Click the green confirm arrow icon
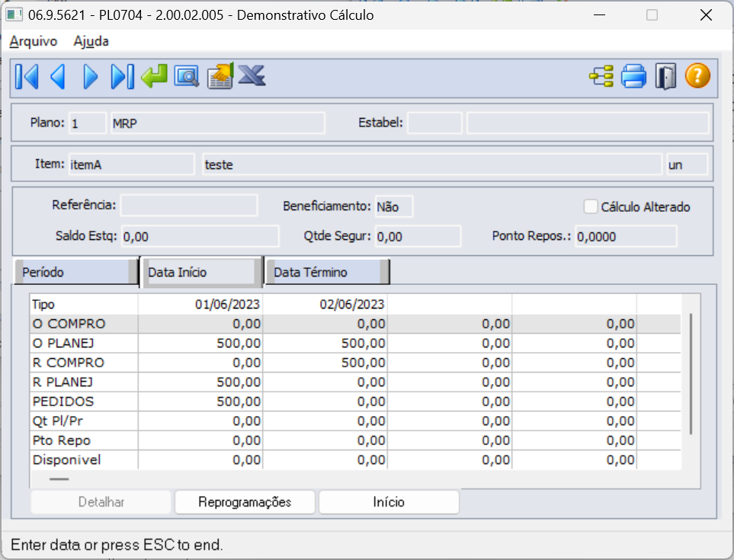Viewport: 734px width, 560px height. coord(154,76)
